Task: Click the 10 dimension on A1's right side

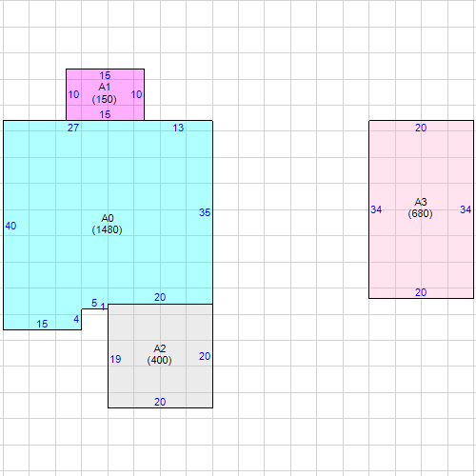Action: pos(136,94)
